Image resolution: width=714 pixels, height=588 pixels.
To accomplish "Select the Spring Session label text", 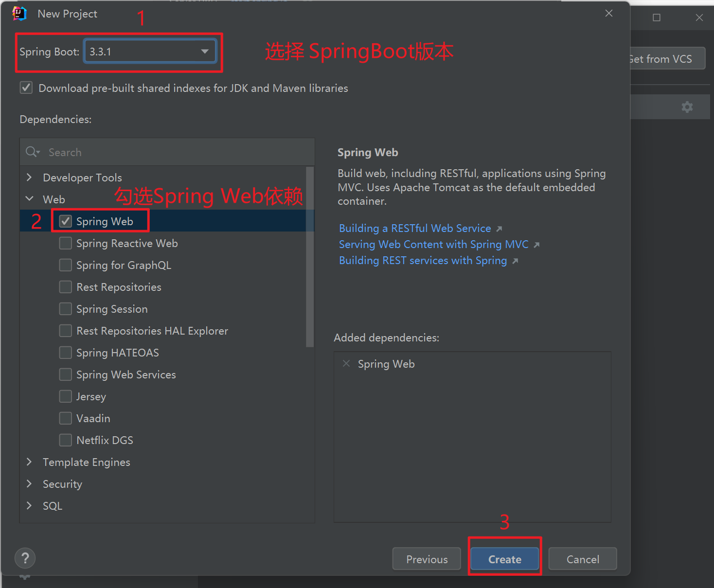I will click(112, 309).
